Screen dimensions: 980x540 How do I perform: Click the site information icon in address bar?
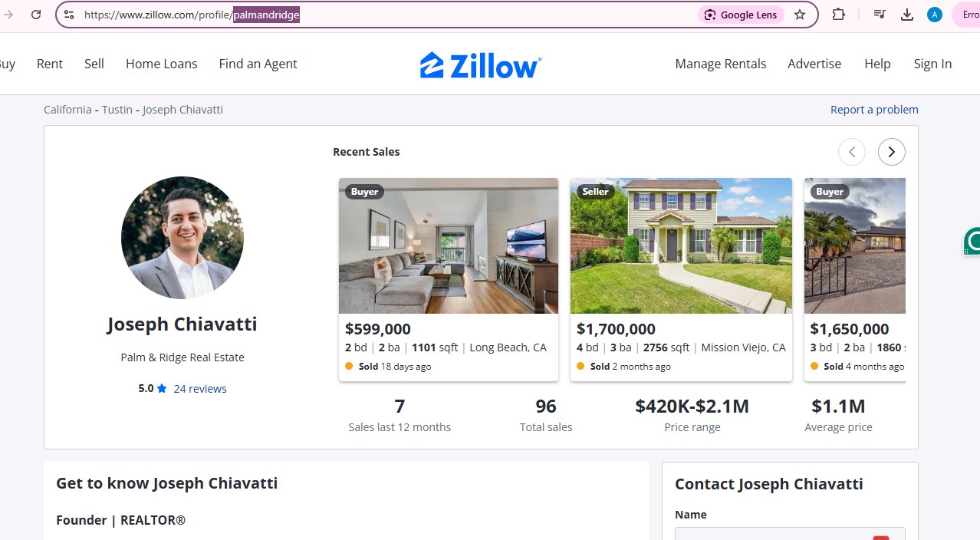(x=68, y=14)
